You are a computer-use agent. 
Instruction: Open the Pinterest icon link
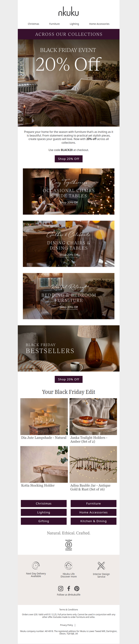pyautogui.click(x=77, y=588)
